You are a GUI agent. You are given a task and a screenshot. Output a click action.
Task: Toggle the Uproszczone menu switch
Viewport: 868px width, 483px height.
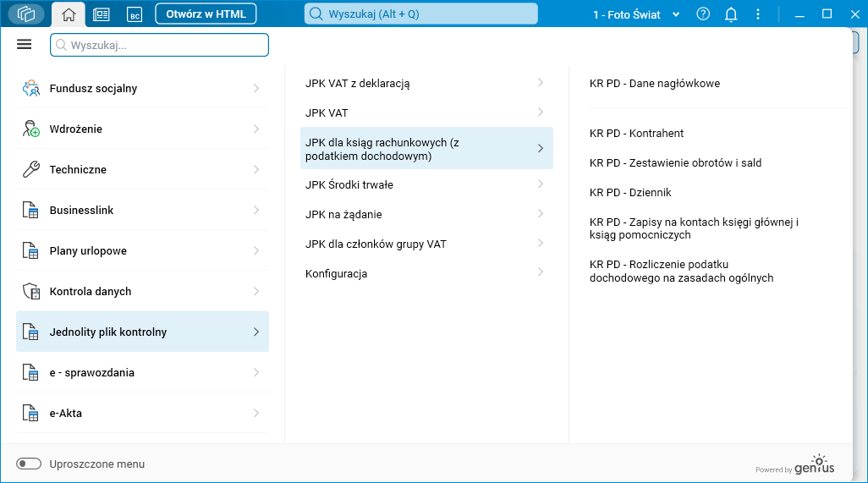coord(29,464)
